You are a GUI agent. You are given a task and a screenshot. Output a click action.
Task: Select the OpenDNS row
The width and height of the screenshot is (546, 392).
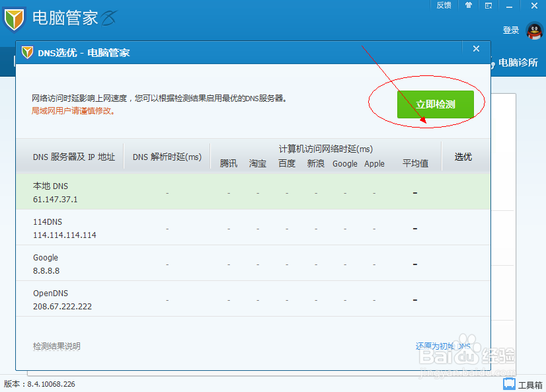253,299
